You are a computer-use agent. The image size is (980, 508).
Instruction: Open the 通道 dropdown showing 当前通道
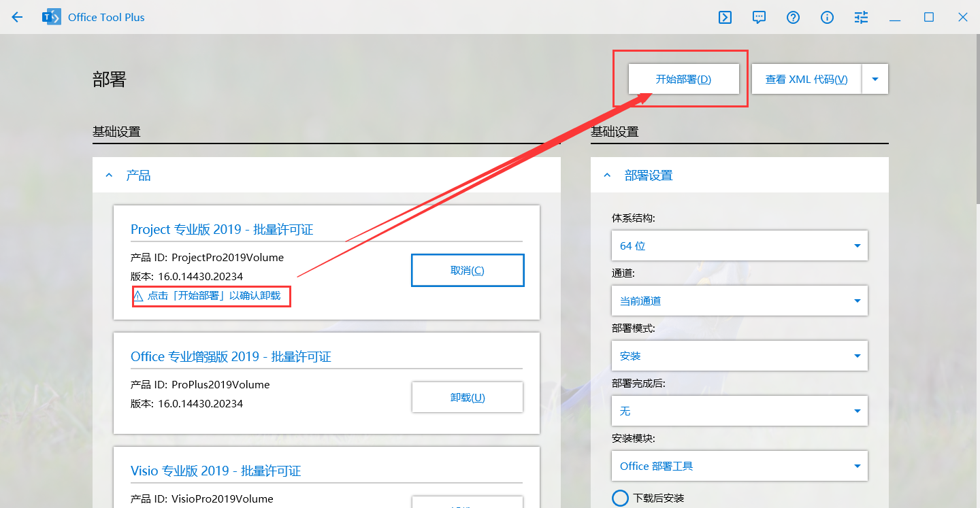[x=740, y=301]
